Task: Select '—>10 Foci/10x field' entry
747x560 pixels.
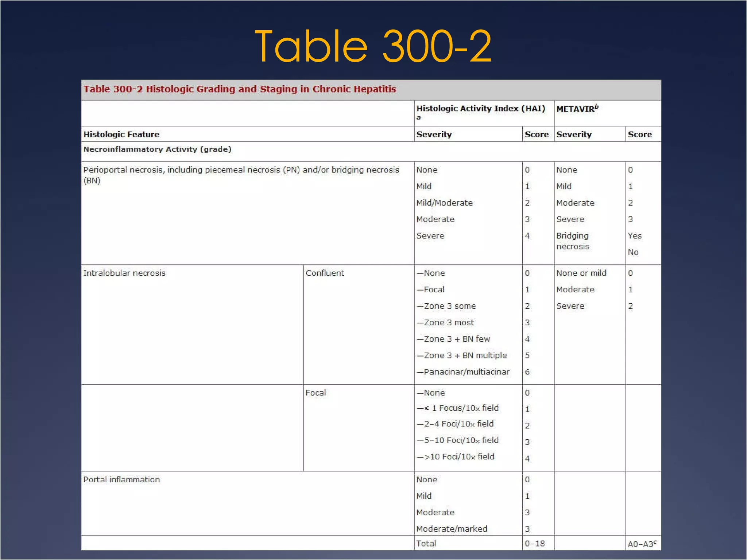Action: click(x=456, y=456)
